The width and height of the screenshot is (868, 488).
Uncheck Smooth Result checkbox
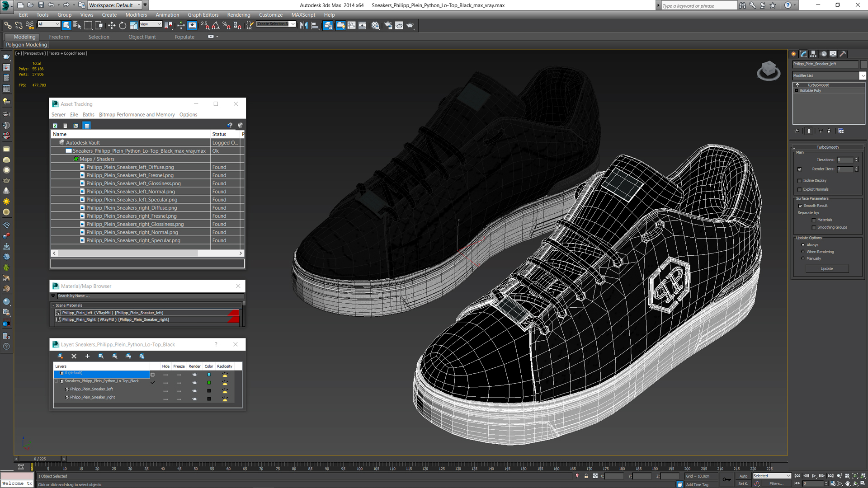click(800, 206)
